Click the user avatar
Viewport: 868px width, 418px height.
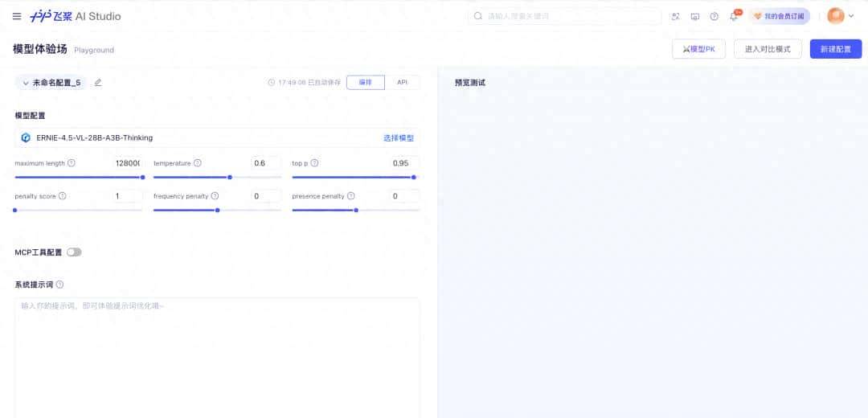[x=836, y=16]
